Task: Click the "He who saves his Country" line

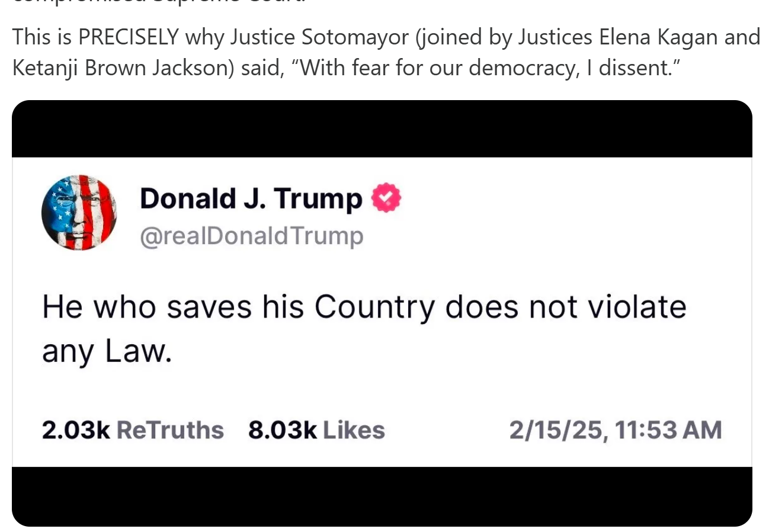Action: tap(364, 307)
